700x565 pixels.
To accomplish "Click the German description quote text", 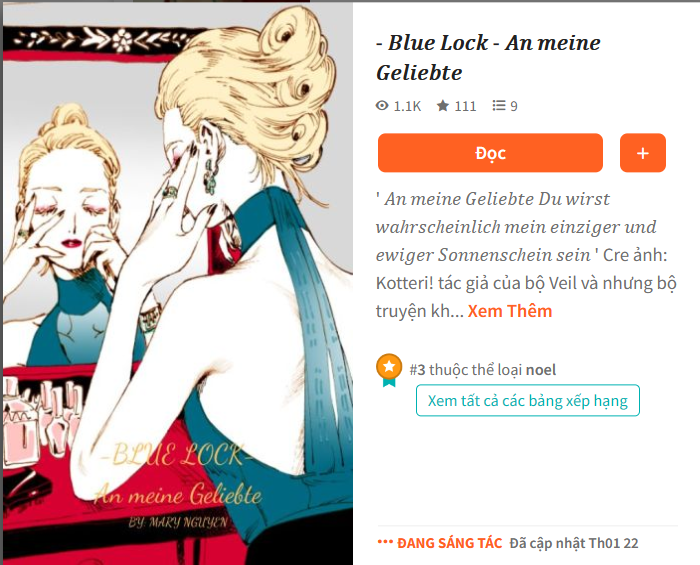I will point(493,227).
